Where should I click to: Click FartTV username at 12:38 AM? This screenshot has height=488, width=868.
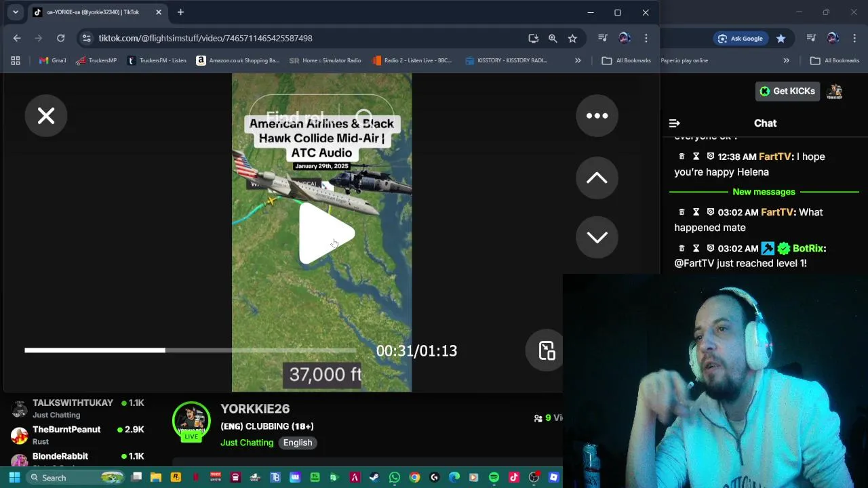tap(775, 157)
